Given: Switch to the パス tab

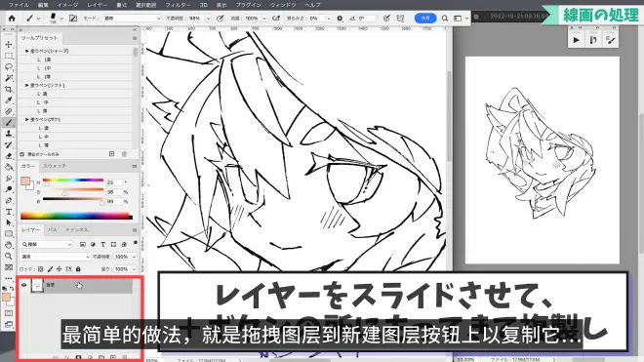Looking at the screenshot, I should point(52,230).
